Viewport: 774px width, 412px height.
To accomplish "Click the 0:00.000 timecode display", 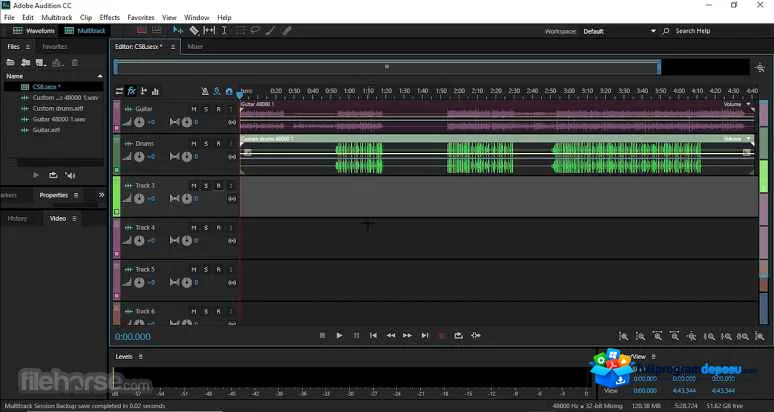I will pyautogui.click(x=133, y=337).
